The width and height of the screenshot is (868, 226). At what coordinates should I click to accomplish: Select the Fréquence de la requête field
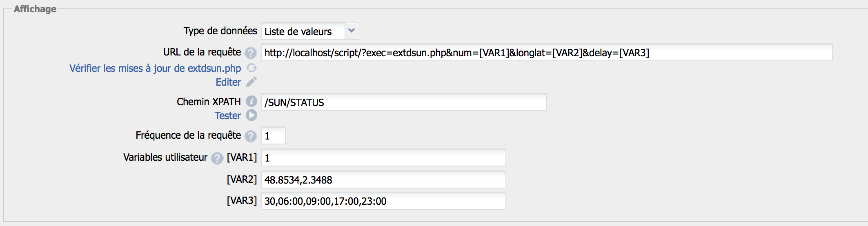coord(273,136)
